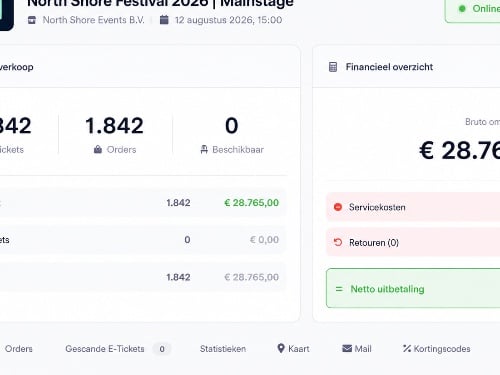Switch to the Statistieken tab
The height and width of the screenshot is (375, 500).
pyautogui.click(x=223, y=349)
